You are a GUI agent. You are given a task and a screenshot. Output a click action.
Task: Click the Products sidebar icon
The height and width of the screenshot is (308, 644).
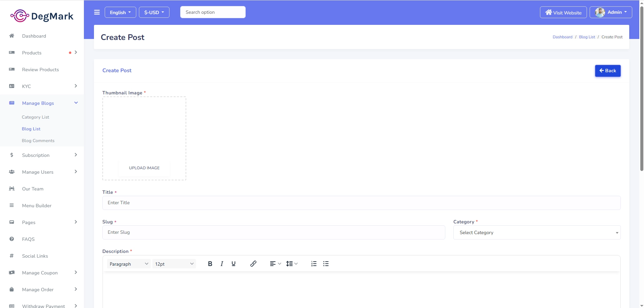tap(12, 52)
